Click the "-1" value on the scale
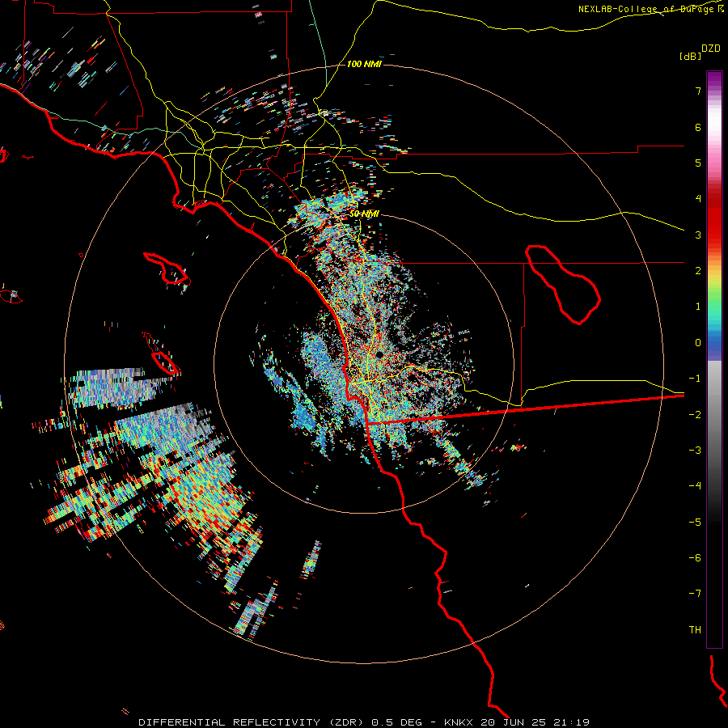Screen dimensions: 728x728 click(x=695, y=379)
